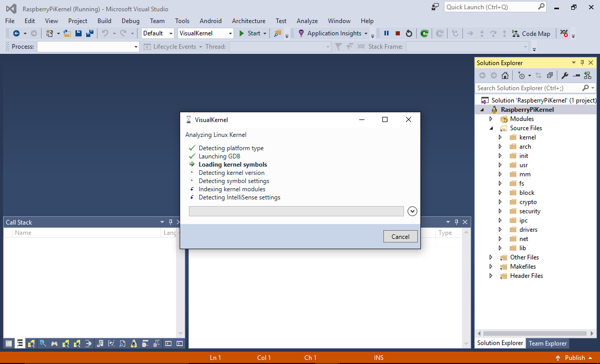This screenshot has height=364, width=600.
Task: Select the block folder
Action: coord(527,193)
